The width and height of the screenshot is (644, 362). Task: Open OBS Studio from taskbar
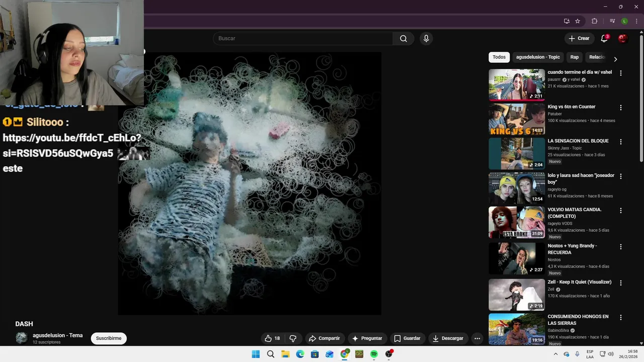click(x=388, y=354)
